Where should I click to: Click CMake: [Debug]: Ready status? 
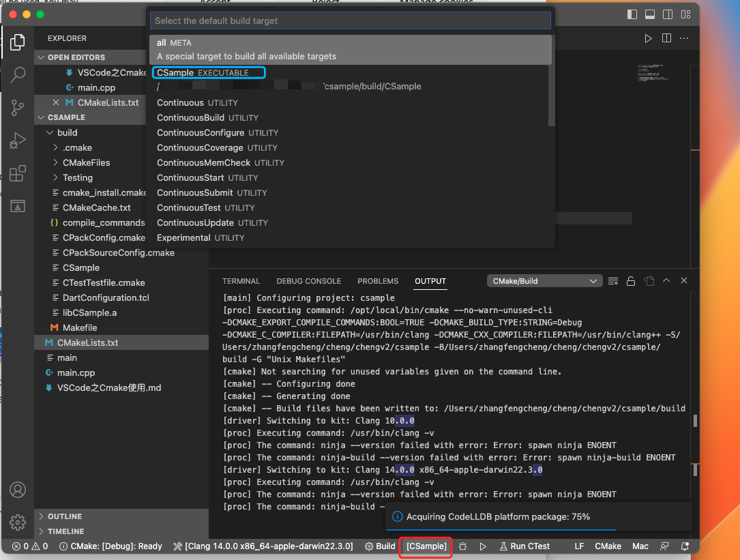pyautogui.click(x=110, y=546)
